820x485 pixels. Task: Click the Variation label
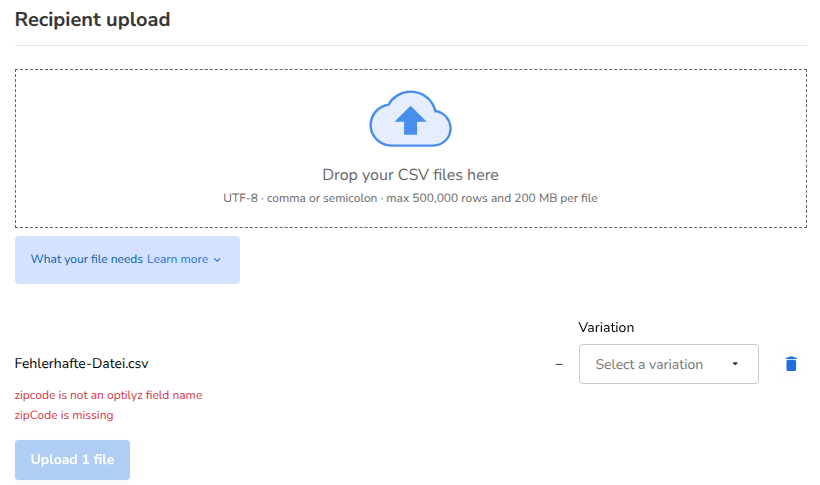(606, 328)
